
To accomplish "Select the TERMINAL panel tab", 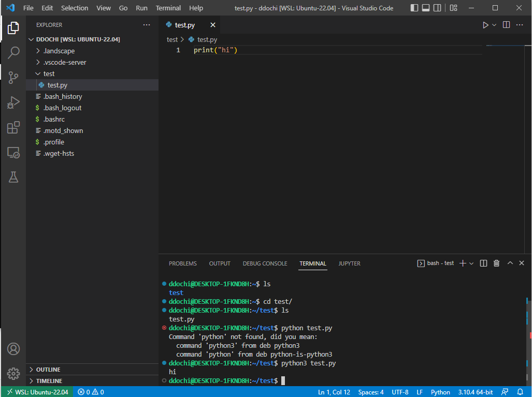I will tap(313, 263).
